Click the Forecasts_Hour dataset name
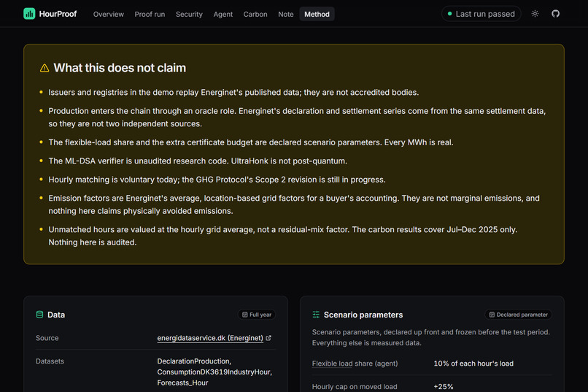 tap(182, 383)
